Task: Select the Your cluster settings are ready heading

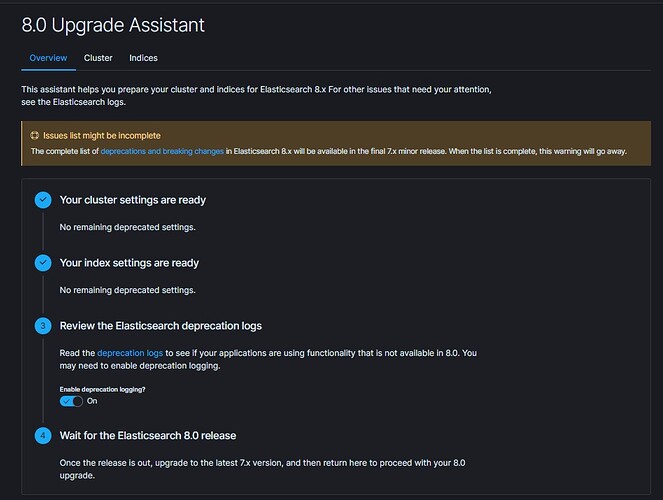Action: pyautogui.click(x=133, y=200)
